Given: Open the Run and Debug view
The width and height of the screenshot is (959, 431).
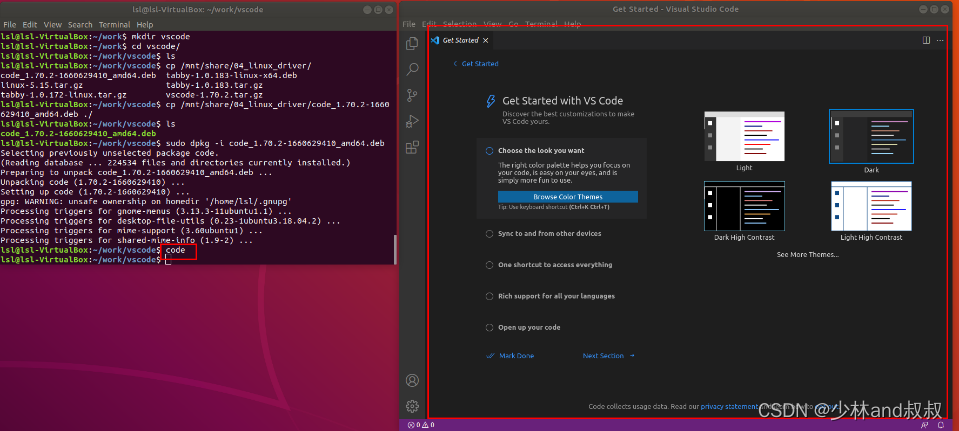Looking at the screenshot, I should pos(412,121).
